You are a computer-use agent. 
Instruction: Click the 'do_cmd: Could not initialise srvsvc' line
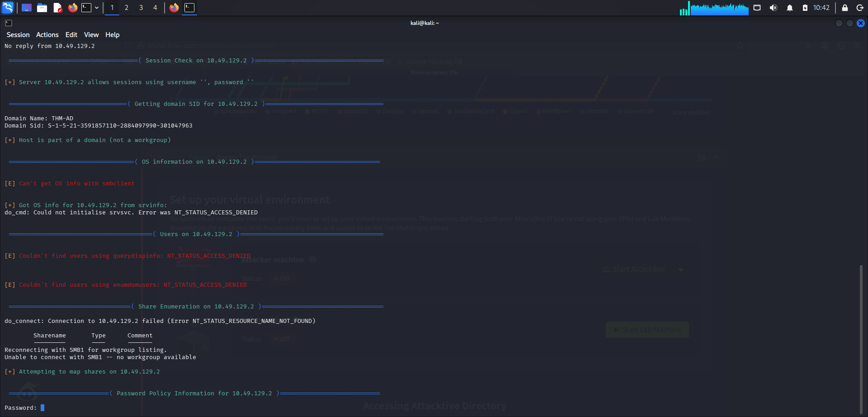click(x=131, y=213)
